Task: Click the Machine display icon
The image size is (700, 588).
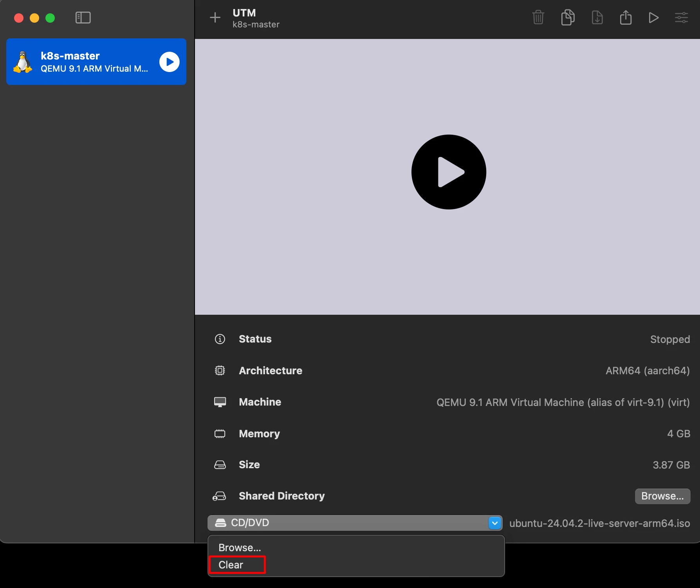Action: pyautogui.click(x=220, y=402)
